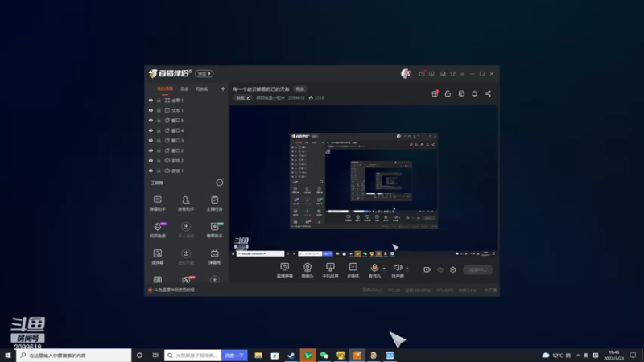Focus the Windows taskbar search box
644x362 pixels.
pyautogui.click(x=74, y=355)
